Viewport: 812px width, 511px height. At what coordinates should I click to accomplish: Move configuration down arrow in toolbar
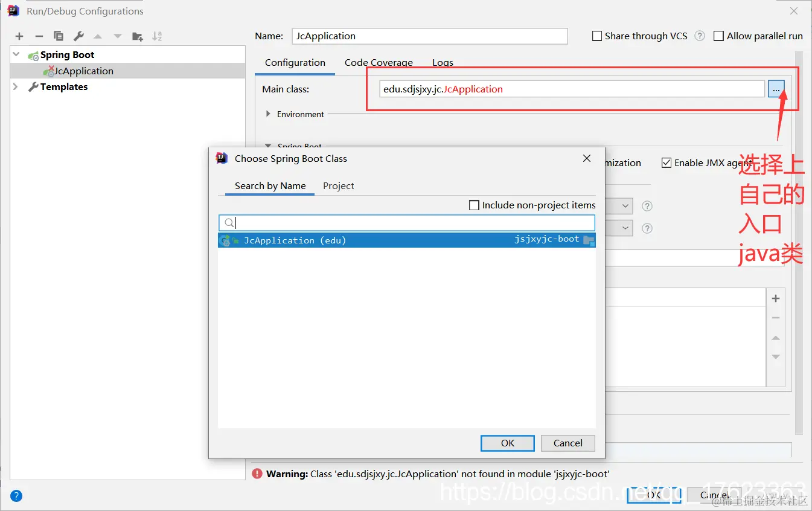(118, 36)
